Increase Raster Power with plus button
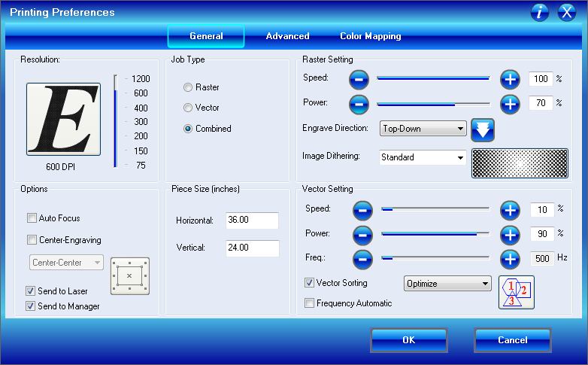Viewport: 588px width, 365px height. 510,104
